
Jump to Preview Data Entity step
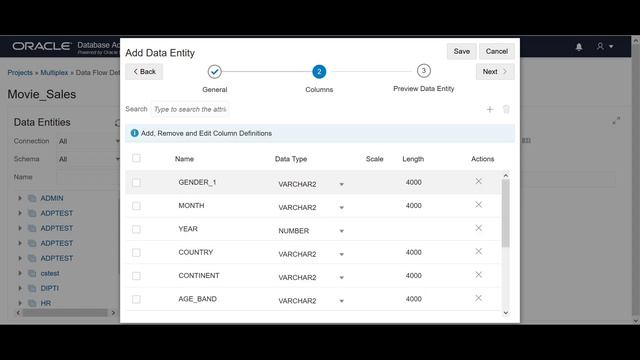[424, 71]
